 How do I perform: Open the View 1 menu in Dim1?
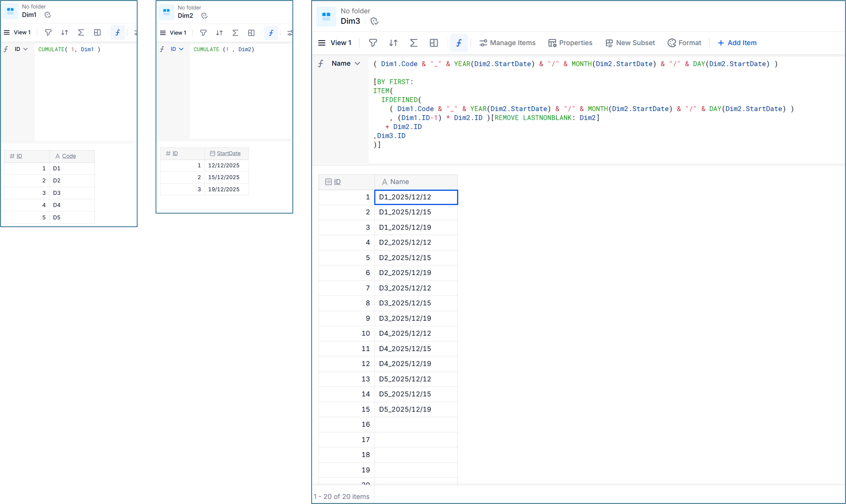coord(17,33)
